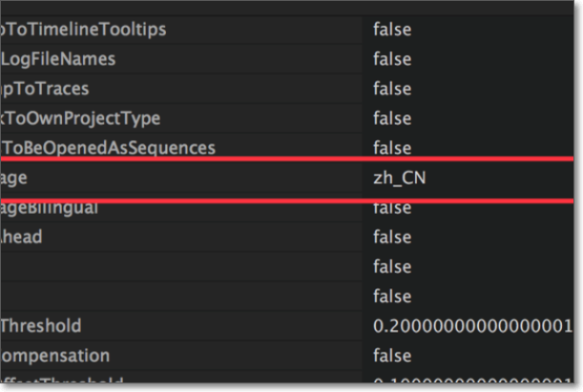
Task: Edit the false value in the Bilingual row
Action: (x=392, y=208)
